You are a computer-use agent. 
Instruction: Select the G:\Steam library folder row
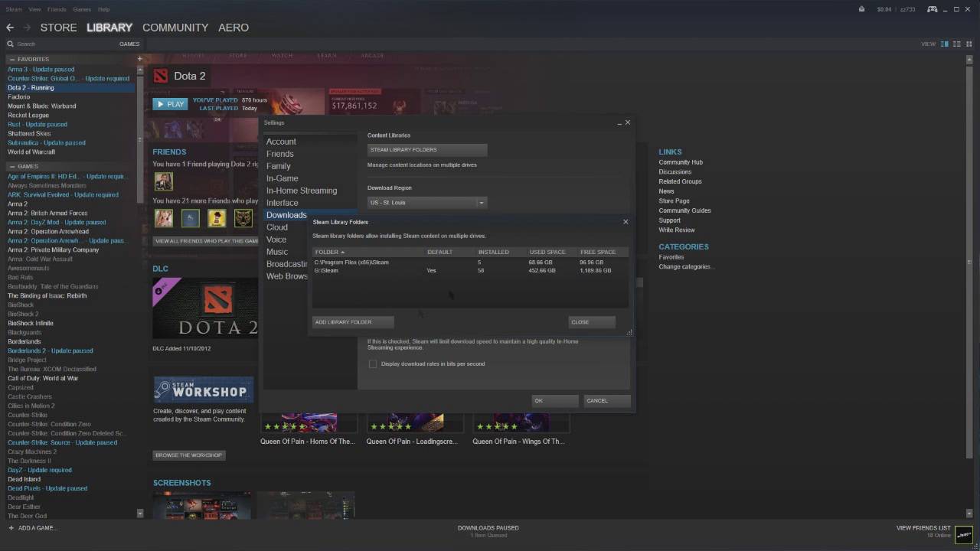(x=470, y=271)
